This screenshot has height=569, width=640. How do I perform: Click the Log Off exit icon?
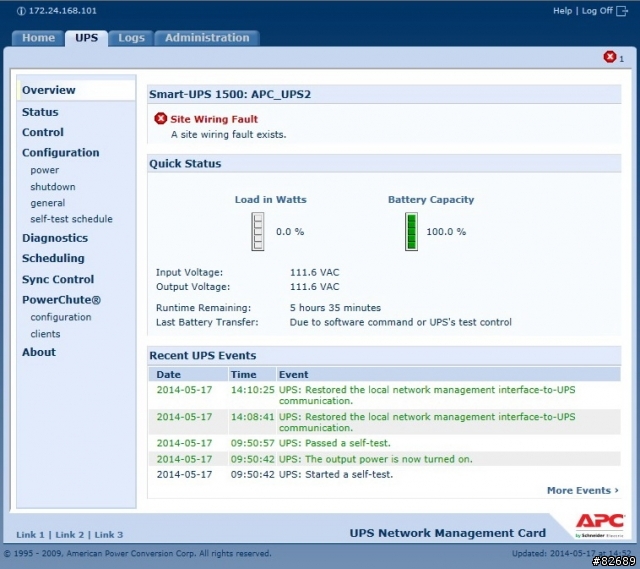(622, 11)
